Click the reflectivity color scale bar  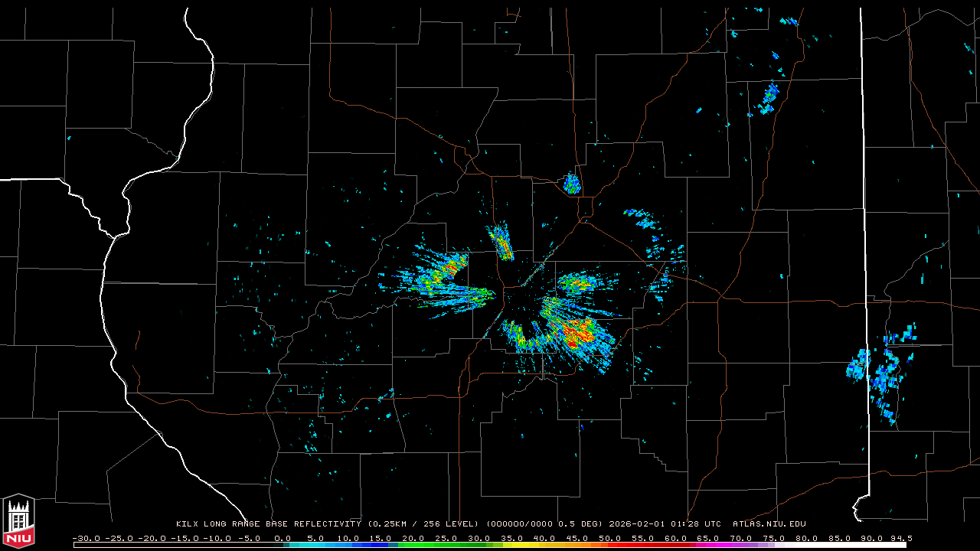pos(490,545)
